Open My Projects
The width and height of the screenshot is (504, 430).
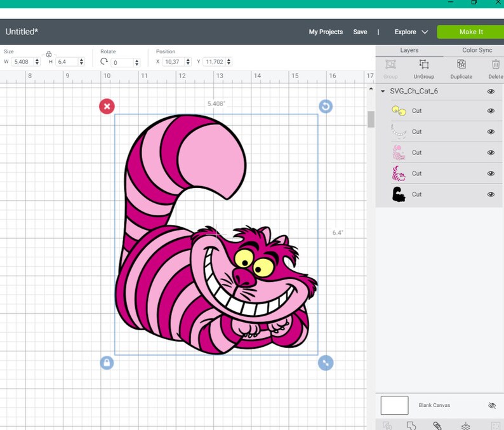(x=326, y=32)
